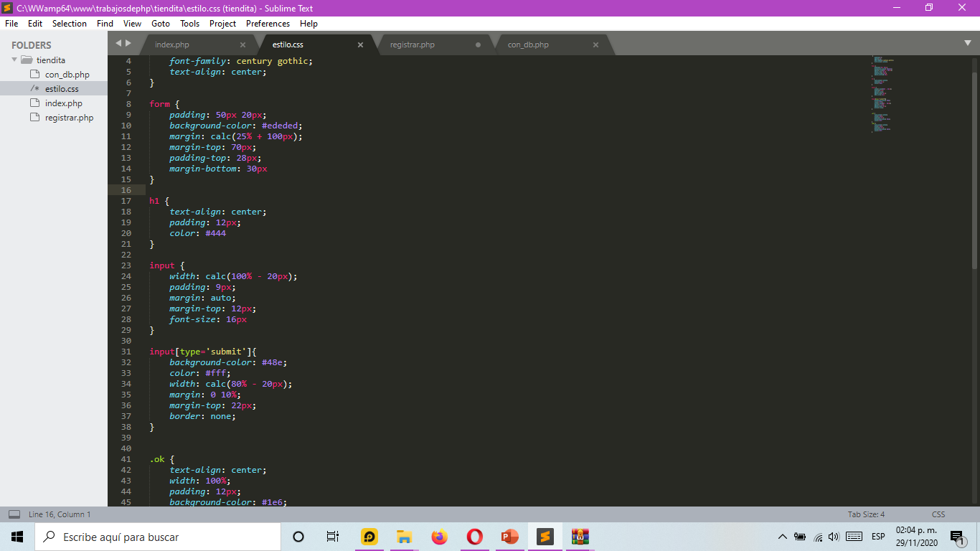Open the File menu

(11, 23)
